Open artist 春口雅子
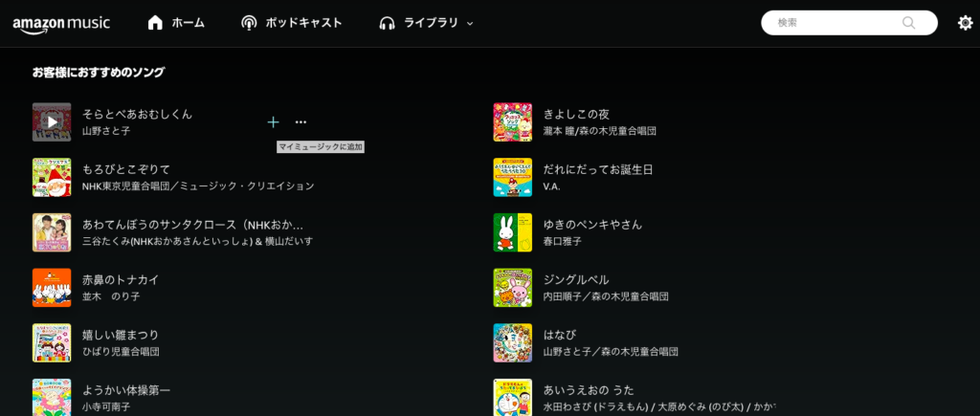Image resolution: width=980 pixels, height=416 pixels. (x=563, y=242)
